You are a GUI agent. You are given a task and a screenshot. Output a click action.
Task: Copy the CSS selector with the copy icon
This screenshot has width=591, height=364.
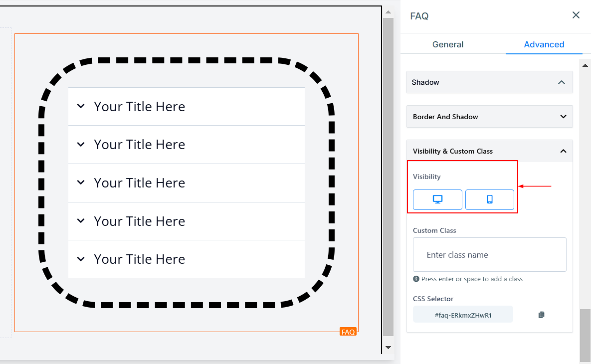541,315
